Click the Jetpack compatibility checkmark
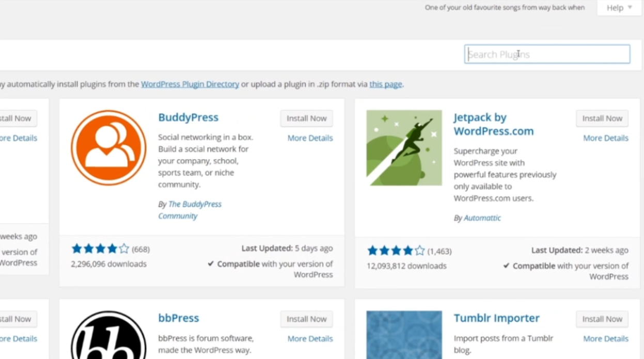The width and height of the screenshot is (644, 359). pyautogui.click(x=507, y=266)
